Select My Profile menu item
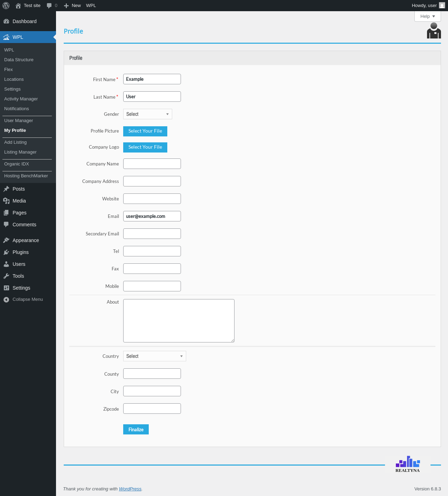The height and width of the screenshot is (496, 448). pyautogui.click(x=15, y=130)
